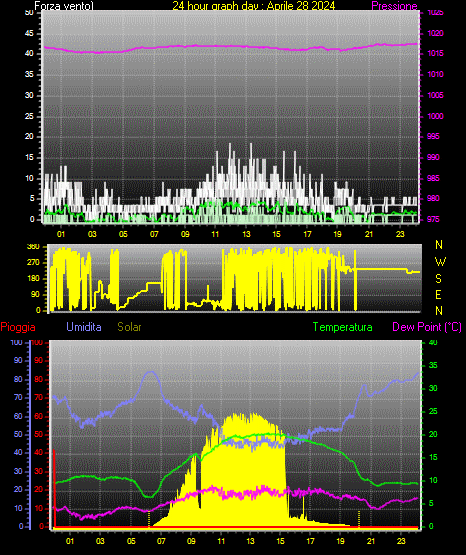Click hour label 07 under bottom chart
Screen dimensions: 466x555
click(161, 541)
